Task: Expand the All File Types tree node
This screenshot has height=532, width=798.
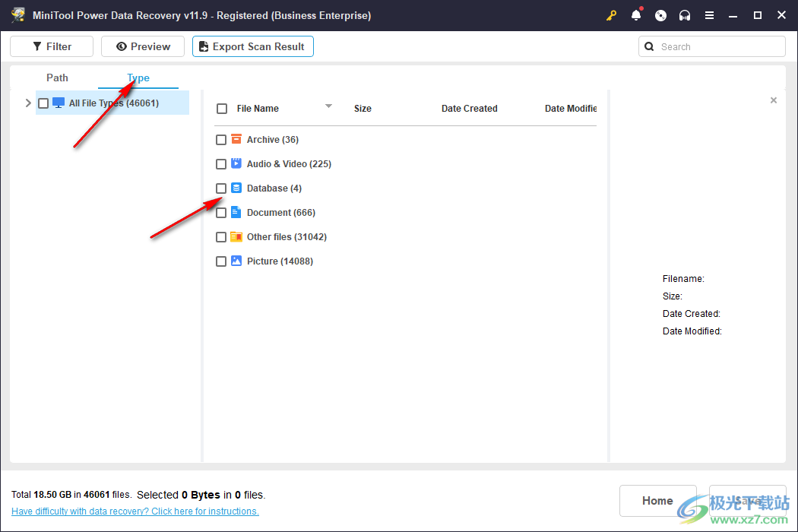Action: tap(28, 103)
